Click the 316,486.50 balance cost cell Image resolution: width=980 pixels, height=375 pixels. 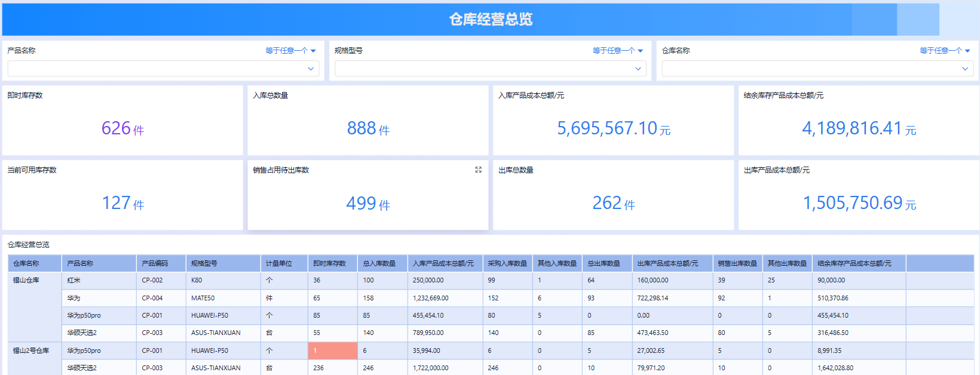(x=859, y=333)
